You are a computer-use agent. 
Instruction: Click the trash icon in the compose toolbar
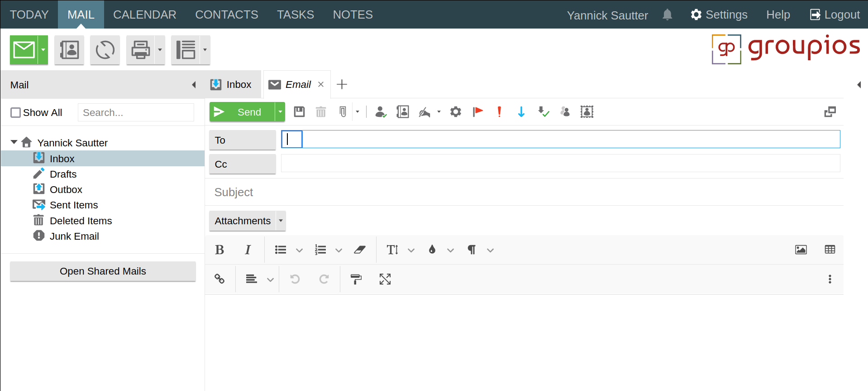(321, 111)
